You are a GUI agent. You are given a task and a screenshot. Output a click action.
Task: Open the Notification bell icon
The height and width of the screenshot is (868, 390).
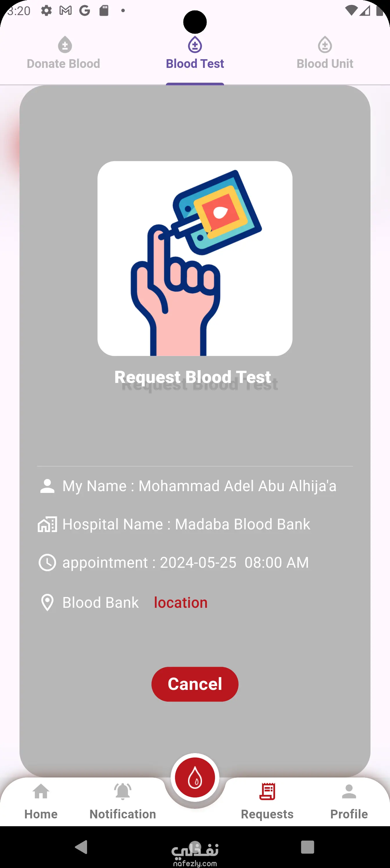click(123, 791)
